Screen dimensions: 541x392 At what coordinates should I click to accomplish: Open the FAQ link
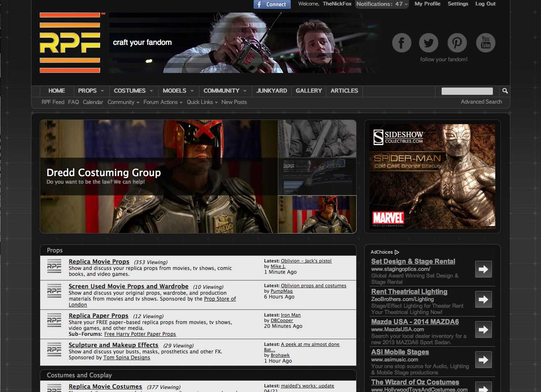tap(73, 102)
